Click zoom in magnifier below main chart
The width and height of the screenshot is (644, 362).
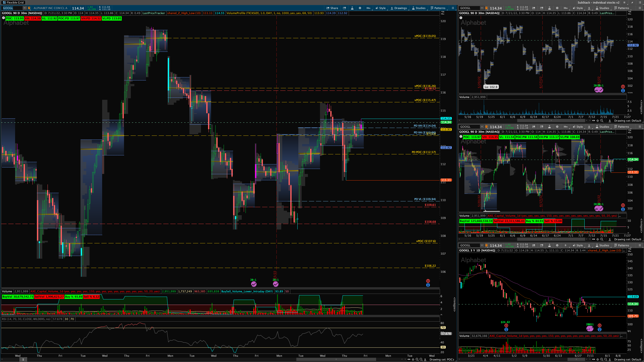coord(417,359)
